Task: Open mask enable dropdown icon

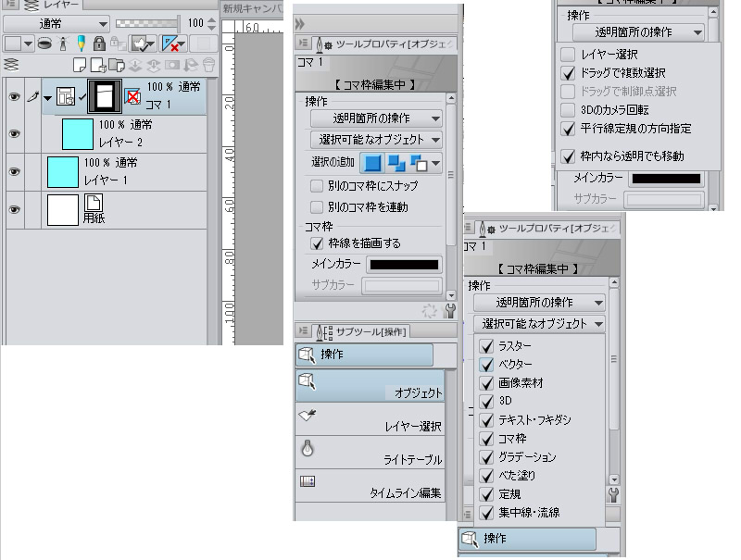Action: [x=144, y=44]
